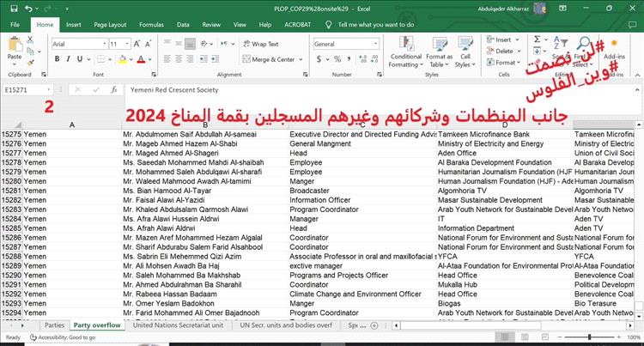Click Increase Indent icon
Viewport: 644px width, 346px height.
point(215,59)
